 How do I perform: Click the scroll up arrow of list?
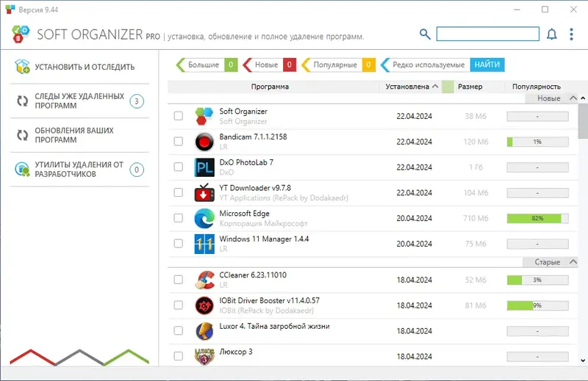pos(583,98)
